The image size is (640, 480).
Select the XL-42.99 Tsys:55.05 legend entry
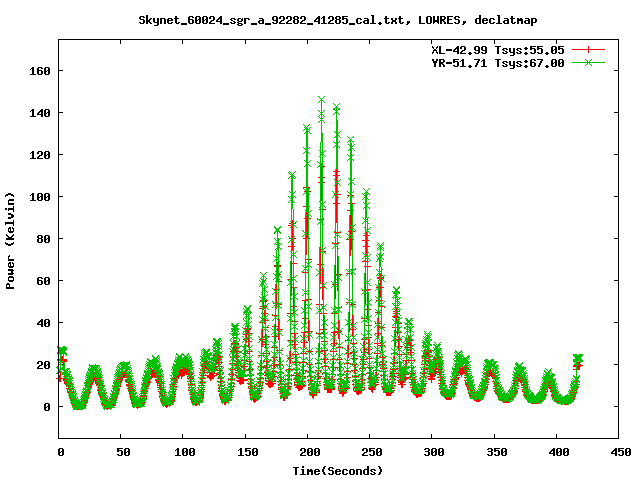click(x=498, y=50)
